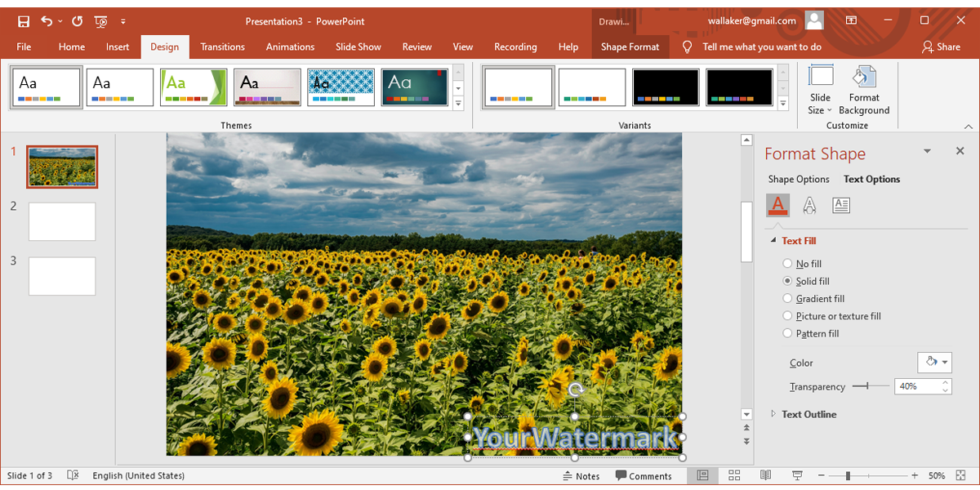Select the Text Effects icon in Format Shape
The width and height of the screenshot is (980, 490).
click(809, 205)
